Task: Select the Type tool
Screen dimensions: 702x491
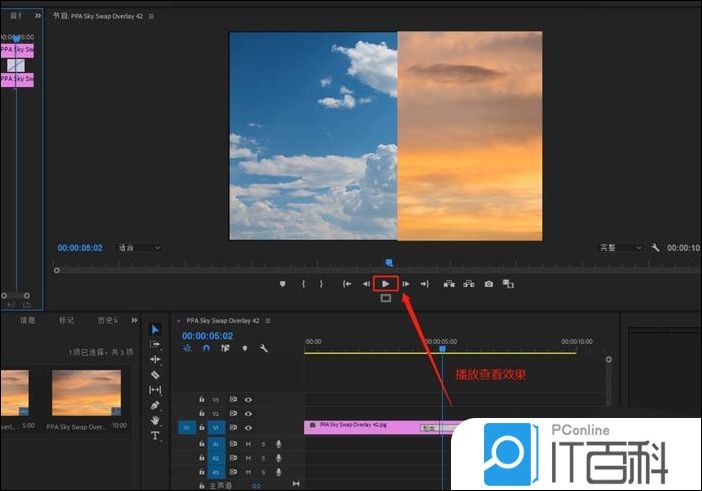Action: tap(155, 436)
